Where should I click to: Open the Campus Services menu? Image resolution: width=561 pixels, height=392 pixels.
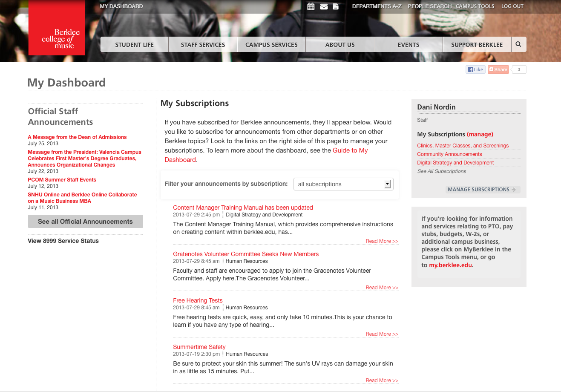[x=271, y=44]
